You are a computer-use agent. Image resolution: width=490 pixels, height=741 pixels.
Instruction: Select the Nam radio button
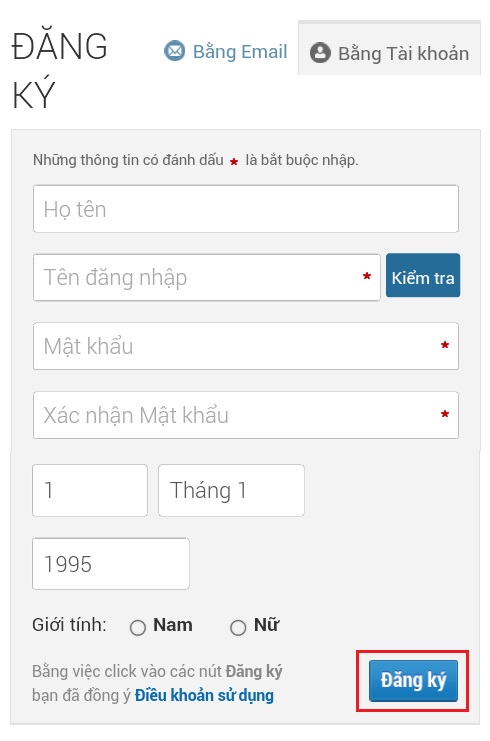[138, 628]
